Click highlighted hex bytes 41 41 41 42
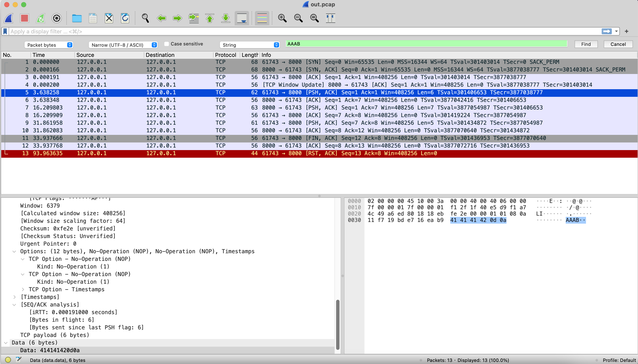The width and height of the screenshot is (638, 364). click(x=468, y=220)
